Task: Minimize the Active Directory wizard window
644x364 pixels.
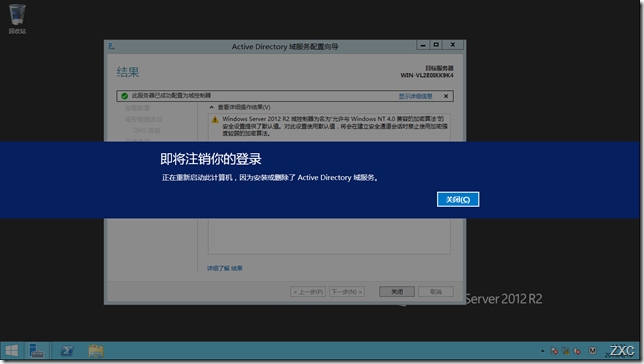Action: pyautogui.click(x=423, y=44)
